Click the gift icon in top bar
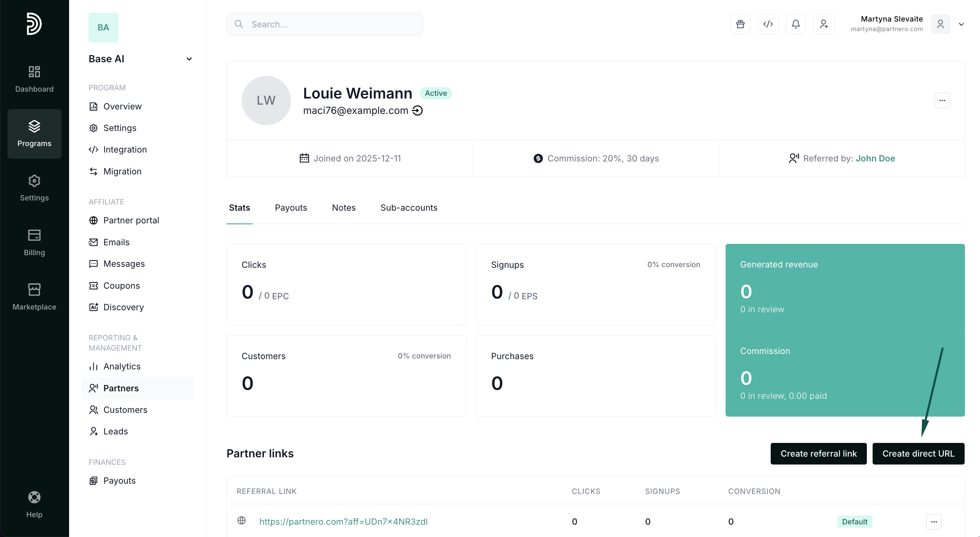 740,24
